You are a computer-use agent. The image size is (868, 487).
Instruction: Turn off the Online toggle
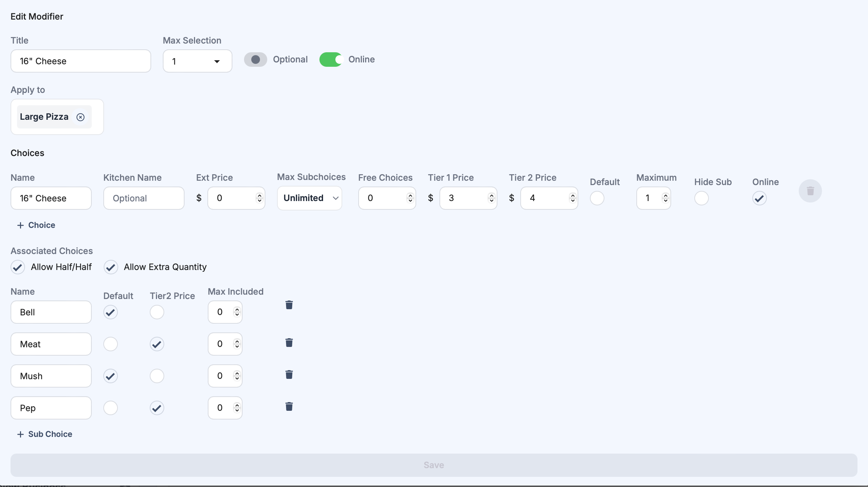pos(330,59)
